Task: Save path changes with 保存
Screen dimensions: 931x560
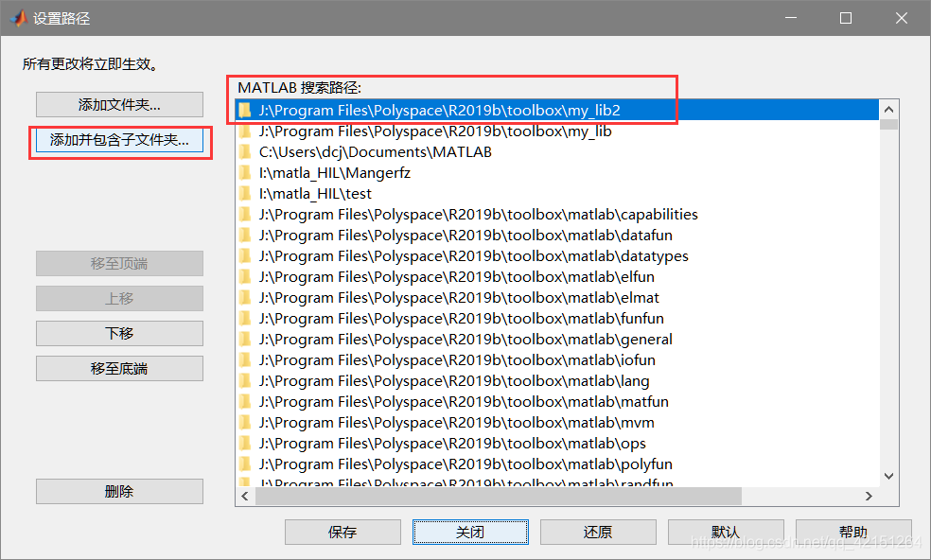Action: 343,532
